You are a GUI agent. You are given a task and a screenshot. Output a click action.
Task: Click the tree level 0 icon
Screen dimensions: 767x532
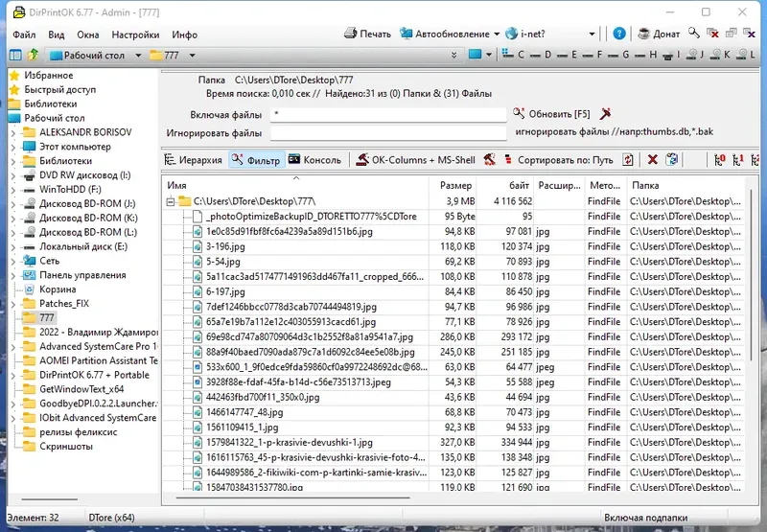[720, 159]
